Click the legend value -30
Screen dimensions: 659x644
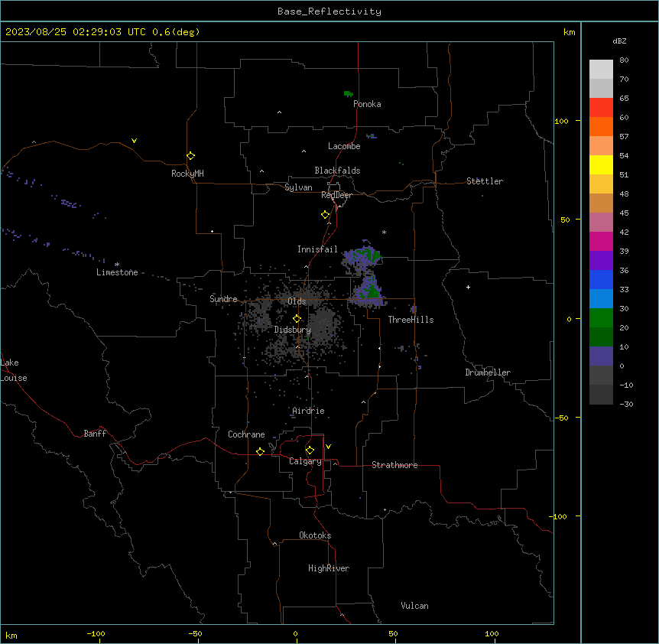626,404
